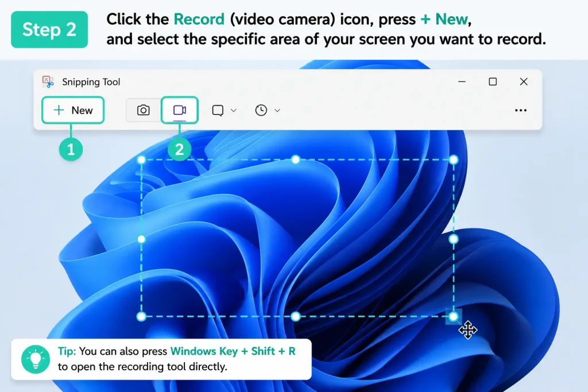The width and height of the screenshot is (588, 392).
Task: Expand the chevron next to shape mode
Action: tap(234, 111)
